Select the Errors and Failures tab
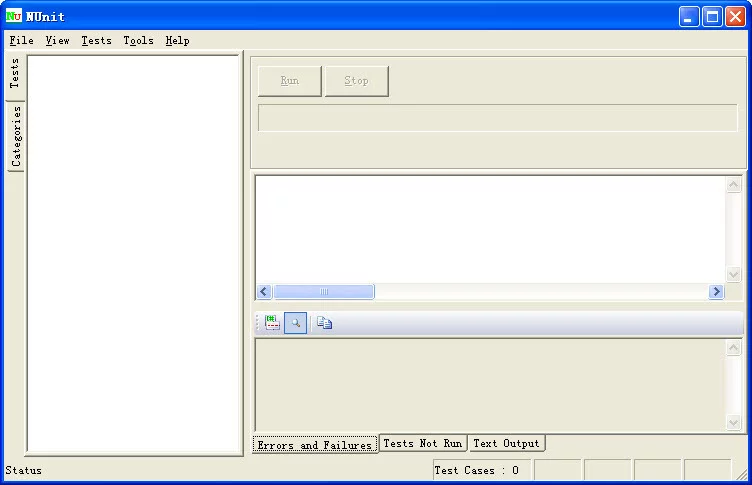The width and height of the screenshot is (752, 485). click(315, 445)
